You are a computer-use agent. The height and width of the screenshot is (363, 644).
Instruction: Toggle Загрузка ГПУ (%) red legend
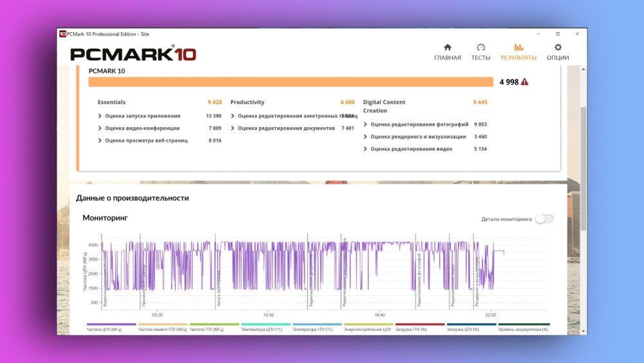420,328
